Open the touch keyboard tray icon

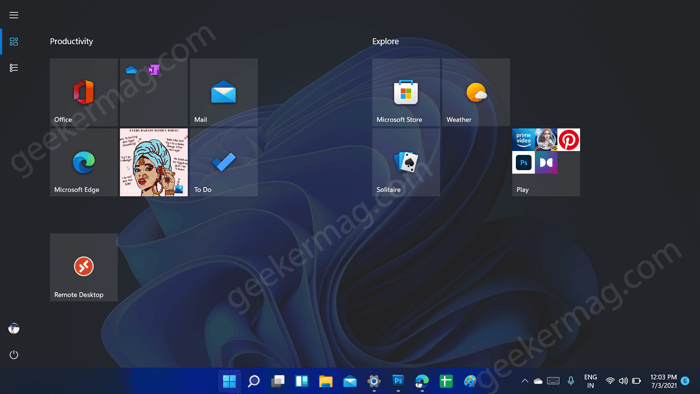(x=554, y=381)
